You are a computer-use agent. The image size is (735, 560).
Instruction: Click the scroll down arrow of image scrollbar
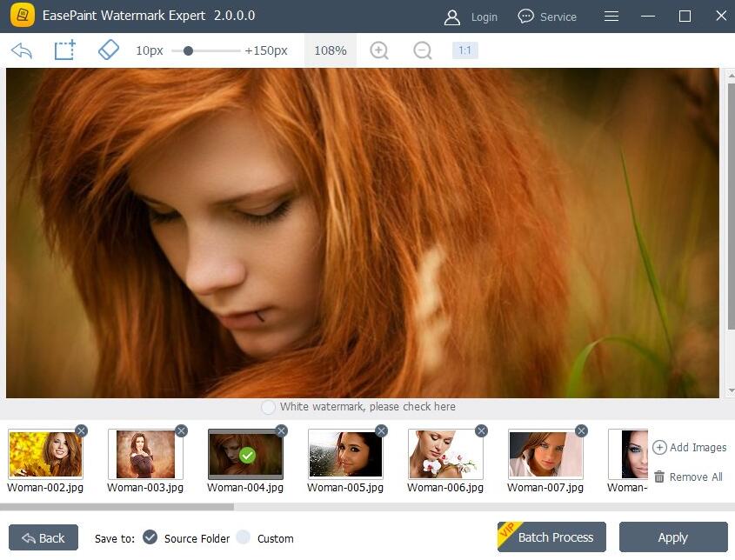[x=731, y=390]
